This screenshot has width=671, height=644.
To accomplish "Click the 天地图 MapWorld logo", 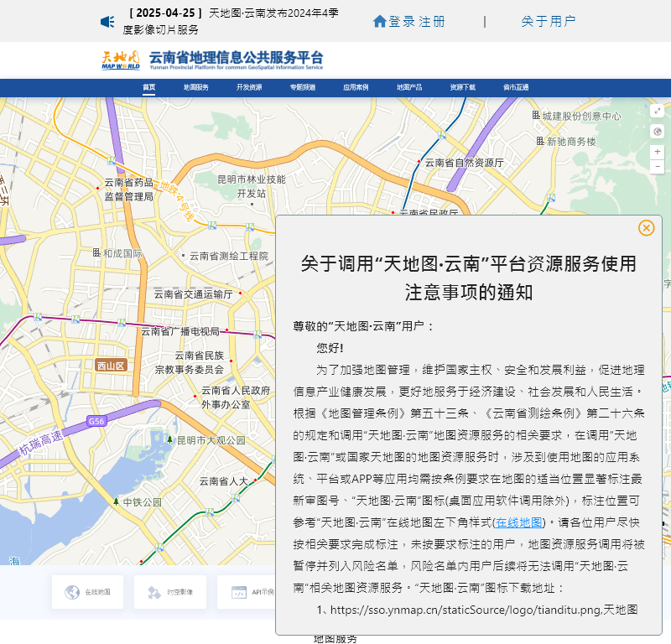I will [x=121, y=60].
